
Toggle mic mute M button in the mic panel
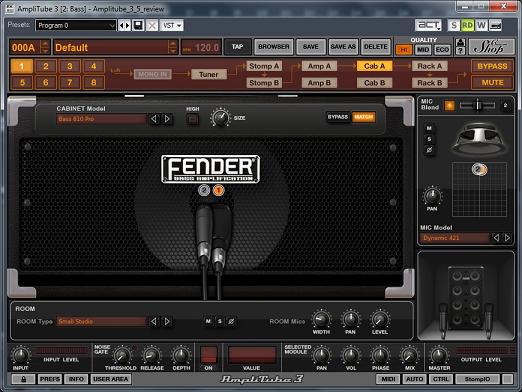tap(429, 128)
